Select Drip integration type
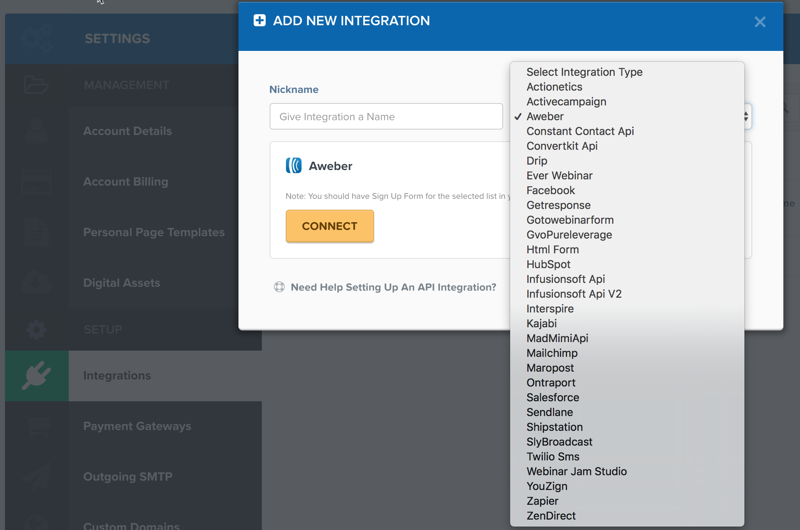Viewport: 800px width, 530px height. coord(627,161)
